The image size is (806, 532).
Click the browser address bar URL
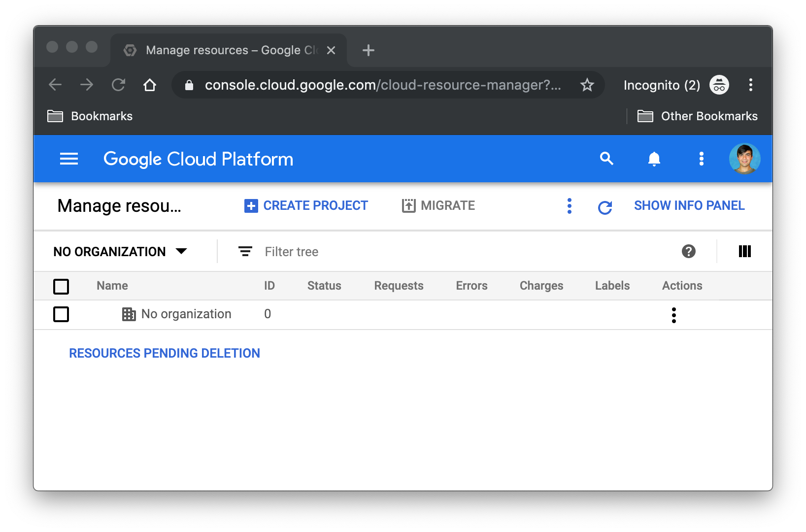point(383,85)
